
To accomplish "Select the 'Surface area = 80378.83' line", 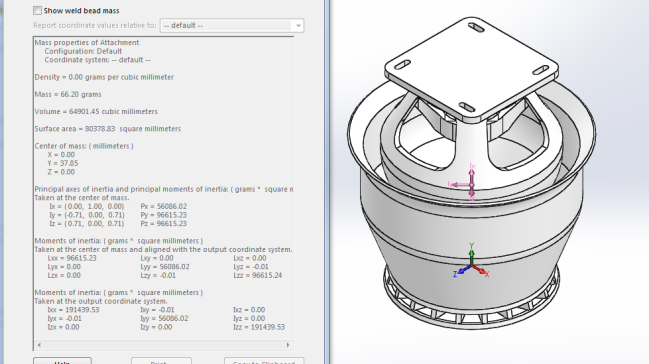I will pyautogui.click(x=108, y=129).
